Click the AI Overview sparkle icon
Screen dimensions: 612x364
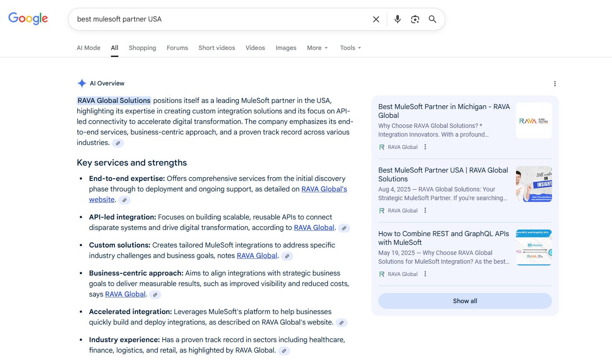tap(82, 83)
